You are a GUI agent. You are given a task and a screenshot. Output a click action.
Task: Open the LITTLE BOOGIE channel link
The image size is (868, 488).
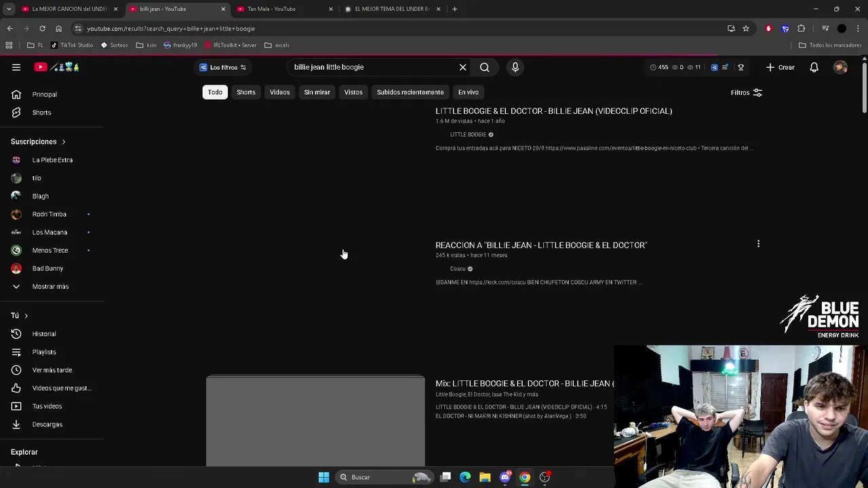point(468,134)
